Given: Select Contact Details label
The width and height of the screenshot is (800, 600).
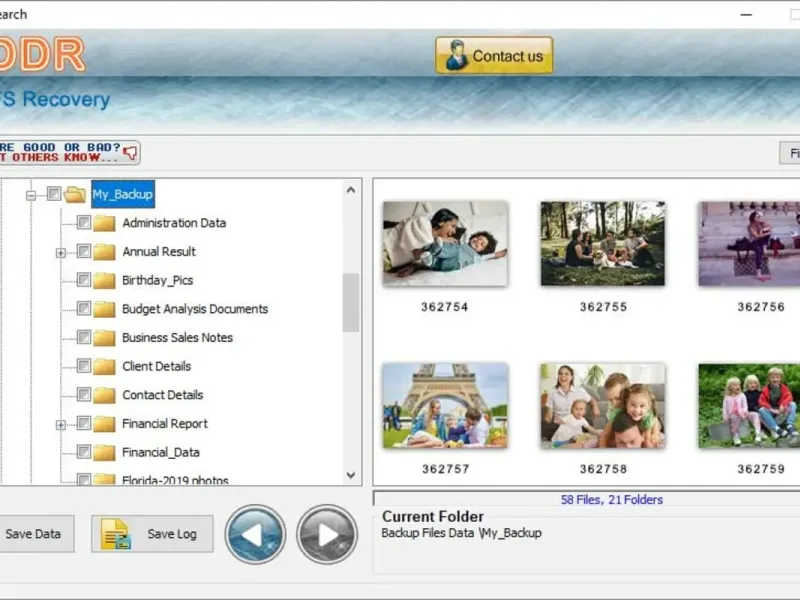Looking at the screenshot, I should [x=162, y=394].
